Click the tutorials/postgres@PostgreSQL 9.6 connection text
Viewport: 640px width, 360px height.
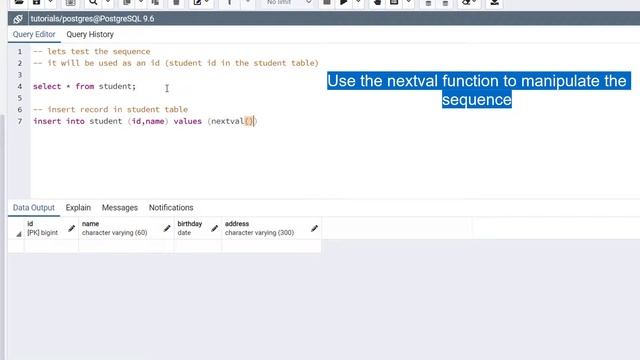(92, 19)
